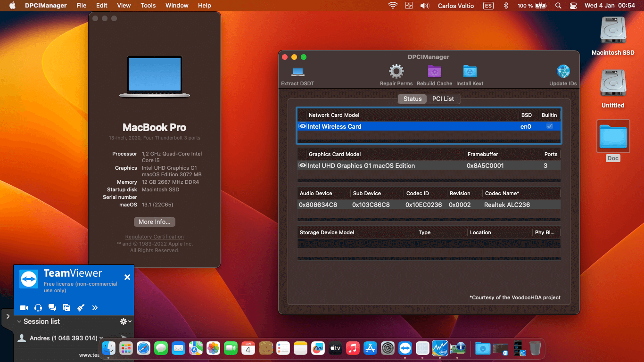
Task: Click the eye icon beside Intel Wireless Card
Action: [x=303, y=126]
